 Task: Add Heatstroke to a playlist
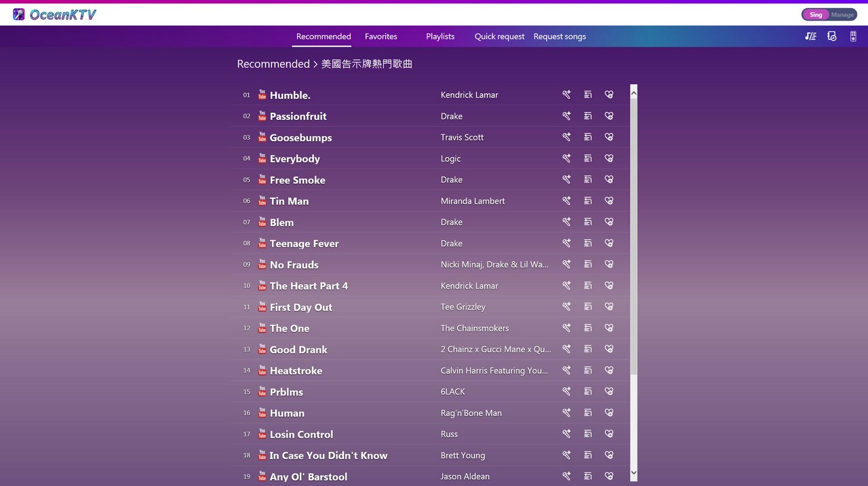pyautogui.click(x=588, y=371)
